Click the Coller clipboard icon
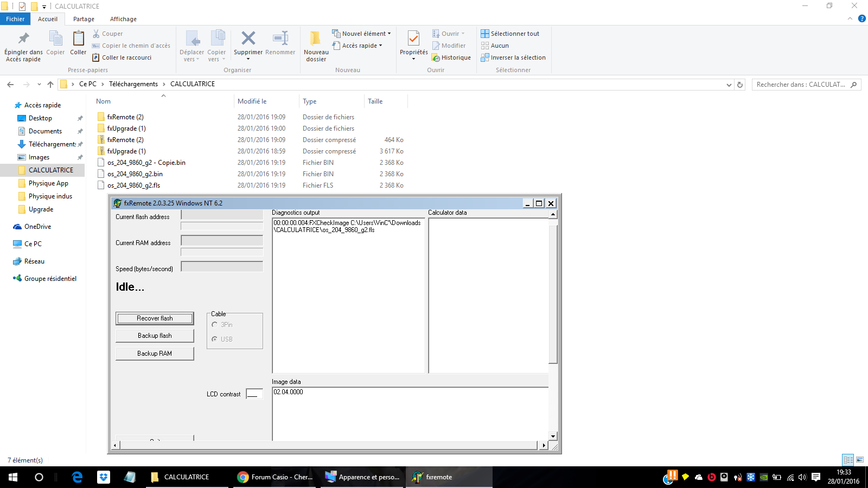The height and width of the screenshot is (488, 868). click(x=78, y=38)
